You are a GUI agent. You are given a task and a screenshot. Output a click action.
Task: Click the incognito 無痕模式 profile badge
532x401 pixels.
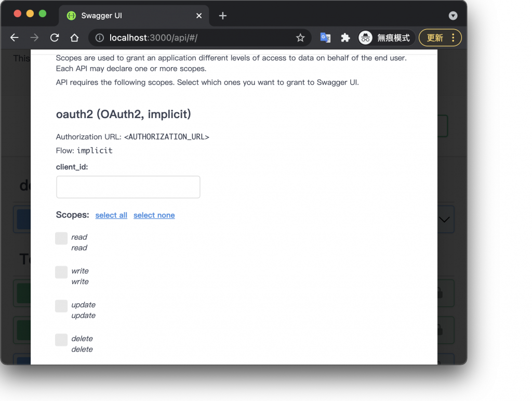pos(387,37)
